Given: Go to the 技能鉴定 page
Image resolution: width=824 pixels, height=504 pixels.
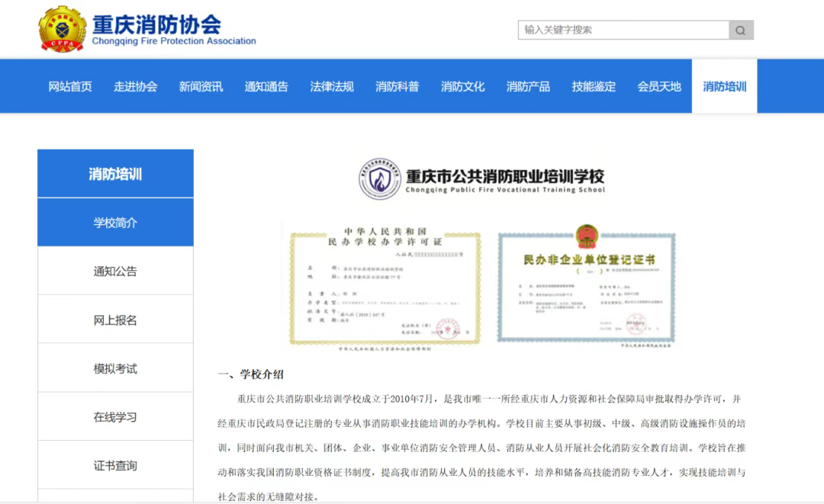Looking at the screenshot, I should [x=594, y=86].
